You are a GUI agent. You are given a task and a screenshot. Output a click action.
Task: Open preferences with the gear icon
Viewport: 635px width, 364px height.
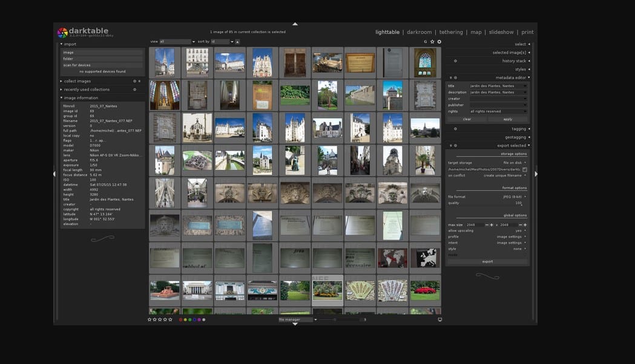point(439,42)
